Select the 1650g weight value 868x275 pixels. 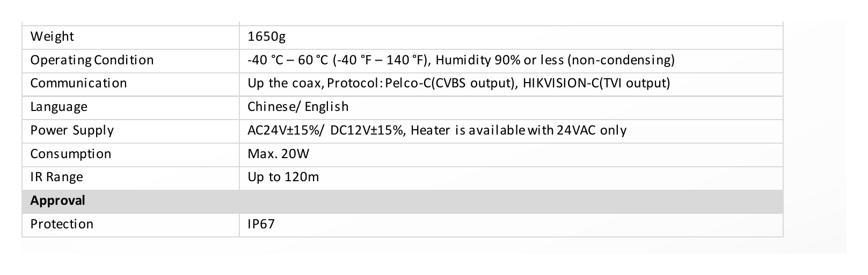267,37
